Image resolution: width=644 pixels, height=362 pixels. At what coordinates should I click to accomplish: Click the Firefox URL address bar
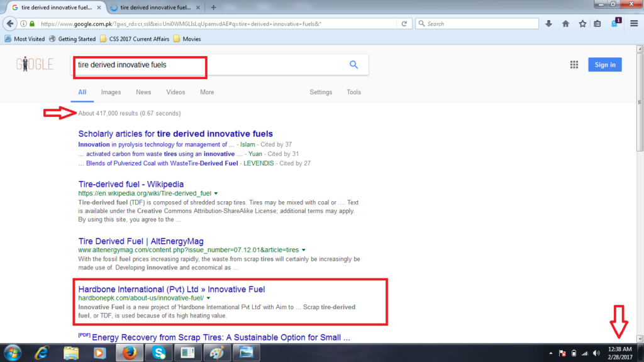point(218,24)
